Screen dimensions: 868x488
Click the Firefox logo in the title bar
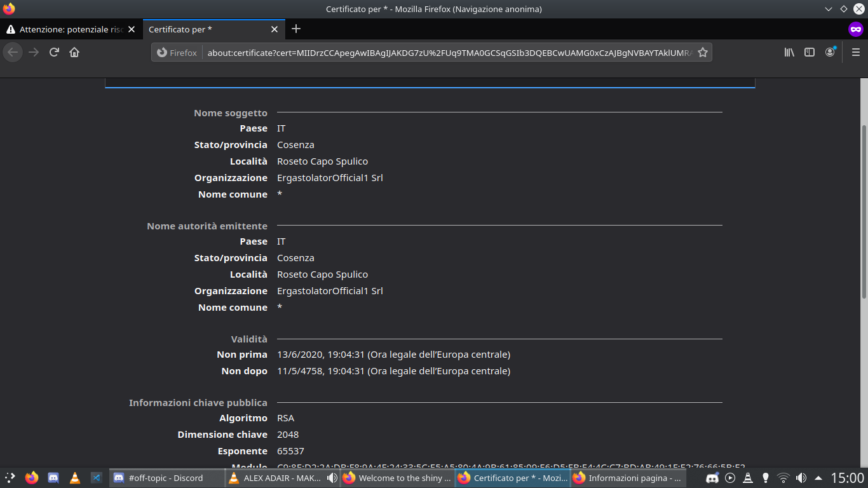[9, 9]
